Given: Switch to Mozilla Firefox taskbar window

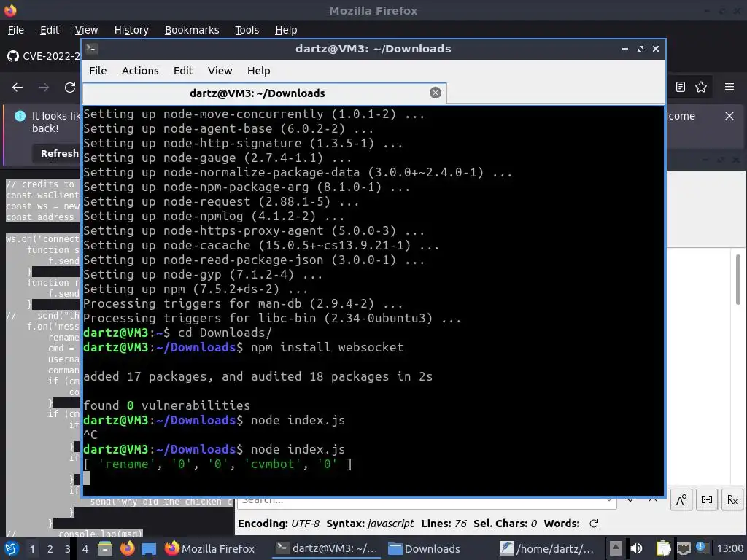Looking at the screenshot, I should pyautogui.click(x=210, y=548).
